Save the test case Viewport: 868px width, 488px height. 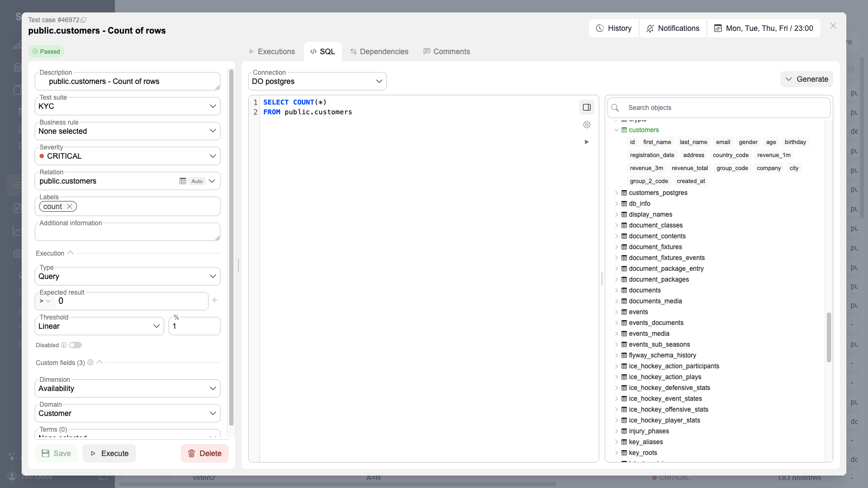(x=56, y=453)
